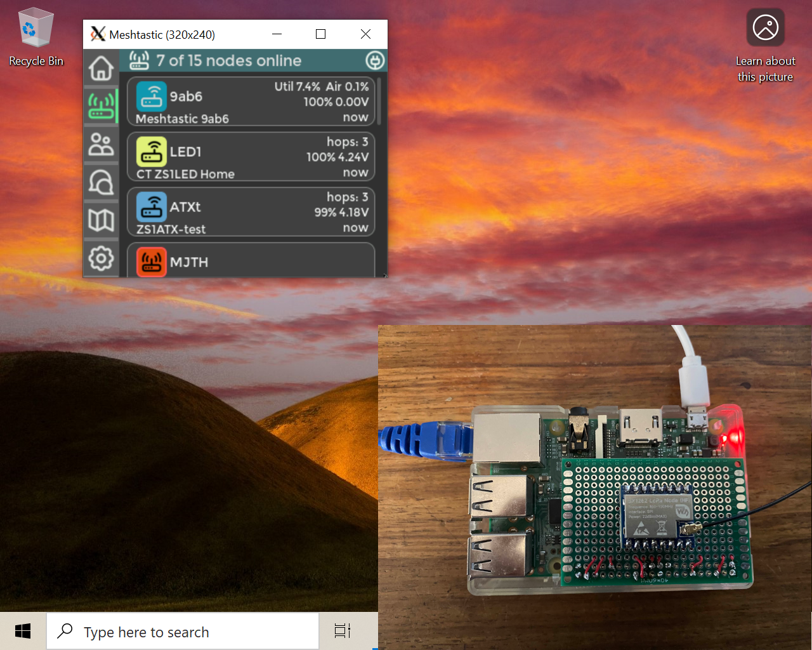
Task: Click the node list scrollbar
Action: [379, 102]
